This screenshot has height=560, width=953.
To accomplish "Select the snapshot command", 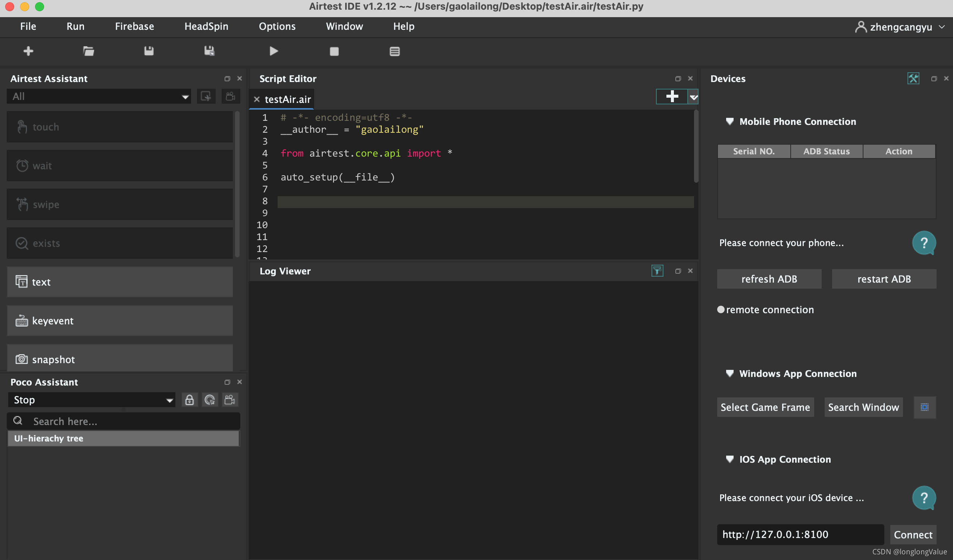I will point(120,358).
